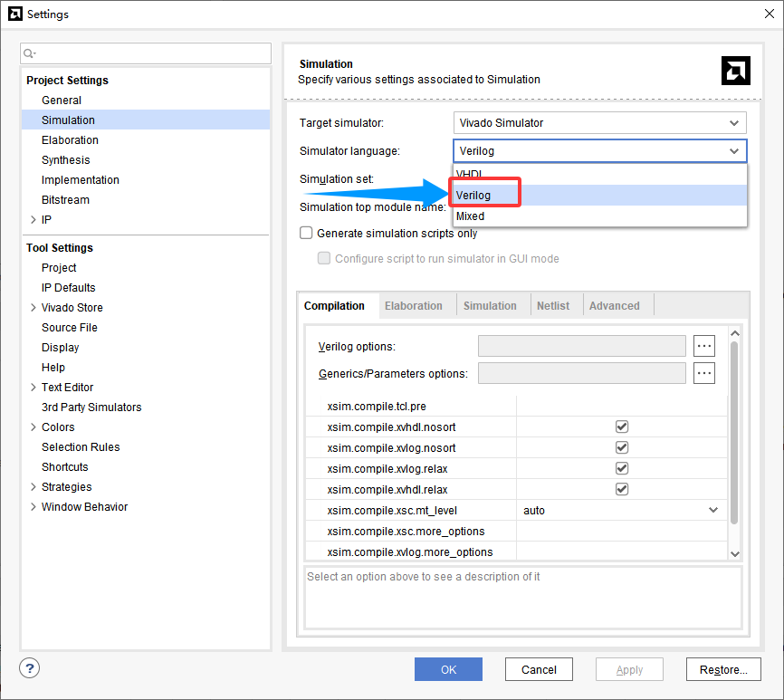The image size is (784, 700).
Task: Click the Settings title bar app icon
Action: pyautogui.click(x=15, y=14)
